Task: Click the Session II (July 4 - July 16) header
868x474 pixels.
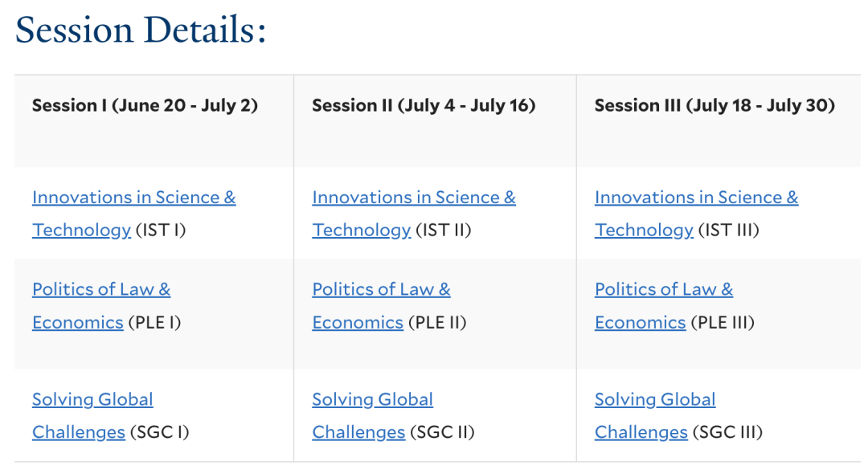Action: pos(424,105)
